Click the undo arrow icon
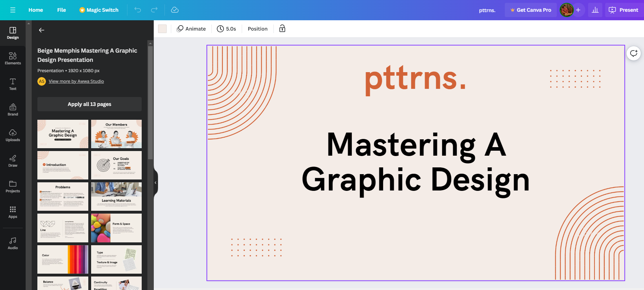 (x=138, y=10)
